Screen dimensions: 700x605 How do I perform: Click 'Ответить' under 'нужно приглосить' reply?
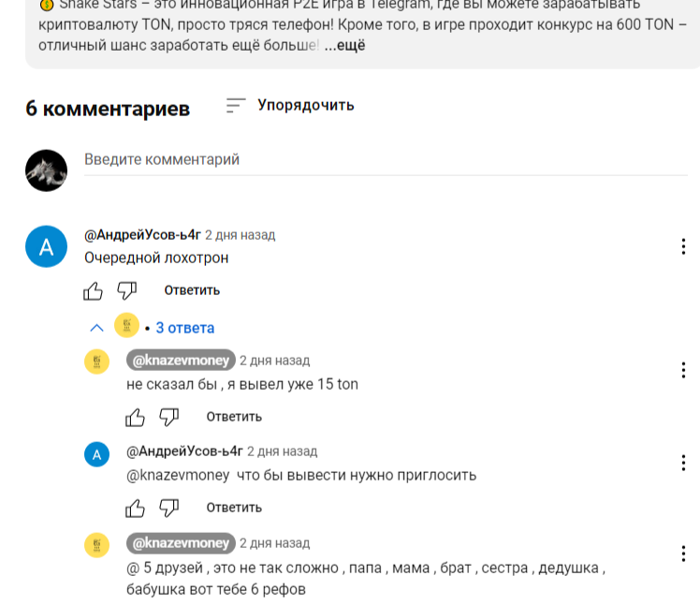pyautogui.click(x=234, y=508)
